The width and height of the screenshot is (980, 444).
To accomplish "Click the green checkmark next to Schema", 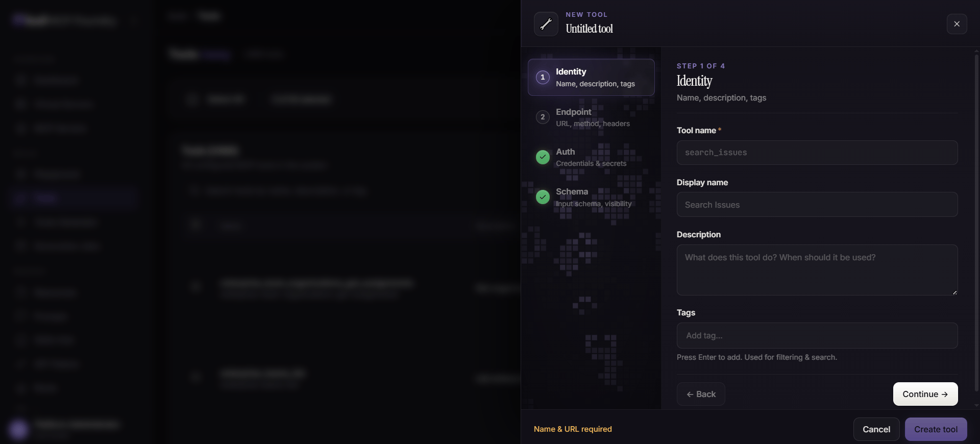I will pos(543,196).
